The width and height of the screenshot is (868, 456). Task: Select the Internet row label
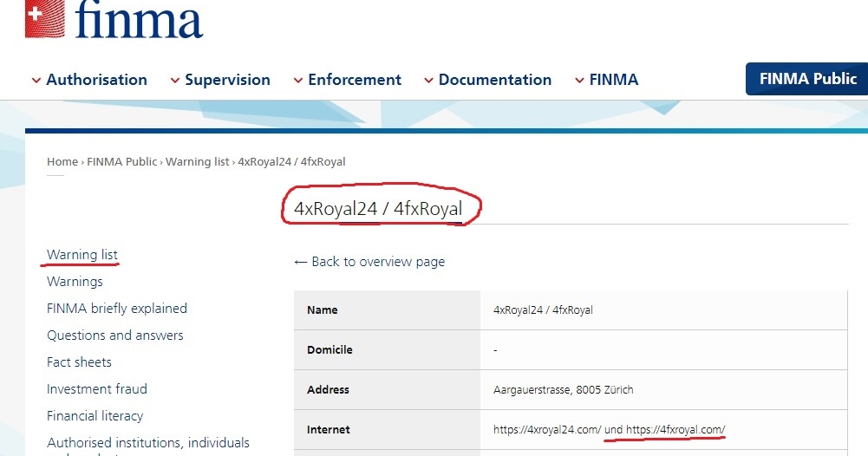click(329, 429)
